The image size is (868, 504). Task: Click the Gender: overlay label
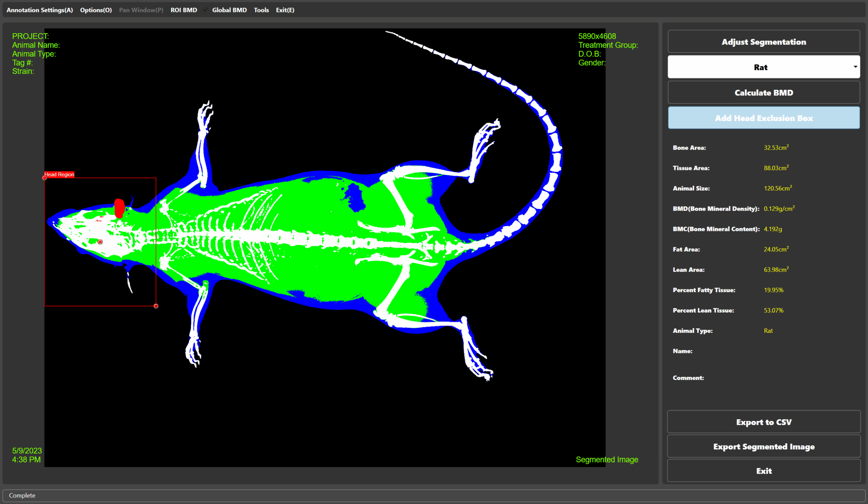tap(592, 63)
